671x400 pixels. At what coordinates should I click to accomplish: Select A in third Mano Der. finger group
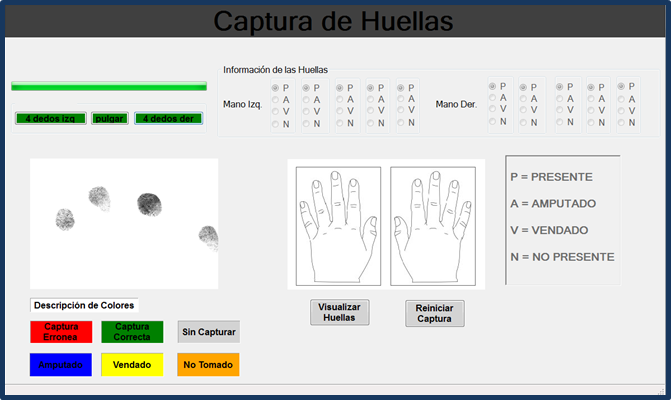click(x=560, y=98)
